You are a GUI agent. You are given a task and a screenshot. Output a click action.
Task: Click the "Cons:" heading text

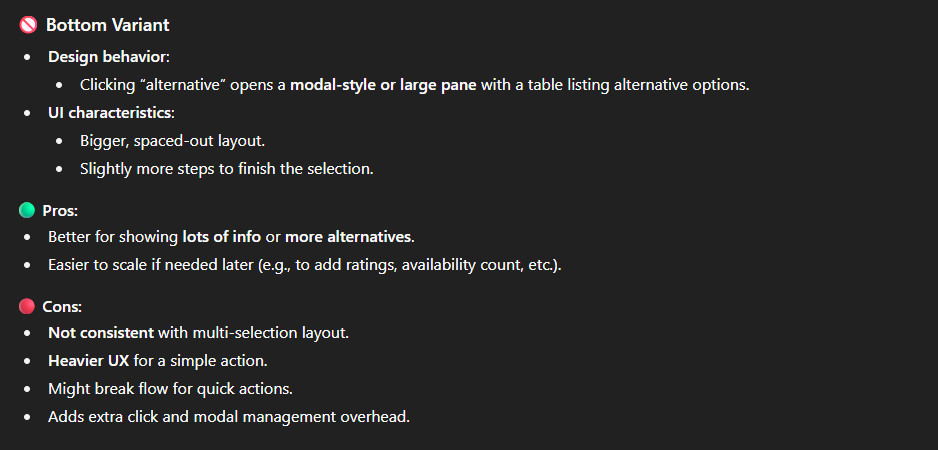click(62, 306)
